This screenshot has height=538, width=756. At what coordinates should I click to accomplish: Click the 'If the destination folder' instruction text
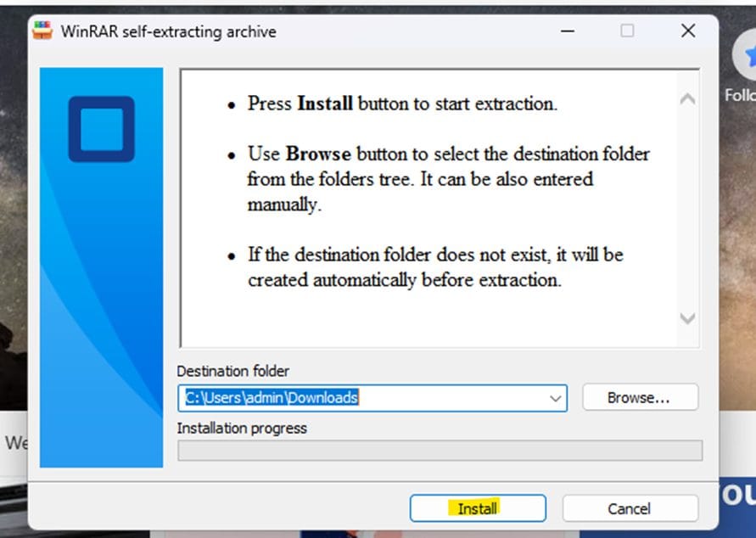(x=435, y=266)
